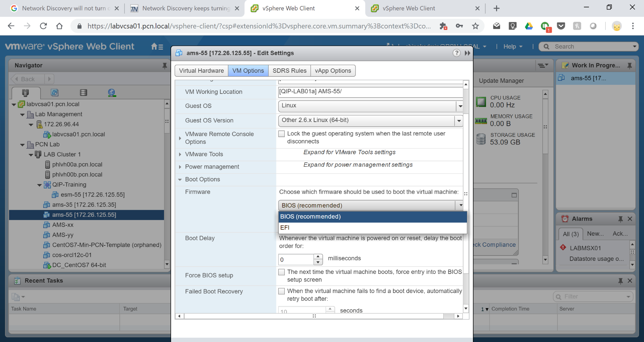The width and height of the screenshot is (644, 342).
Task: Open ams-55 item in Work In Progress
Action: point(595,78)
